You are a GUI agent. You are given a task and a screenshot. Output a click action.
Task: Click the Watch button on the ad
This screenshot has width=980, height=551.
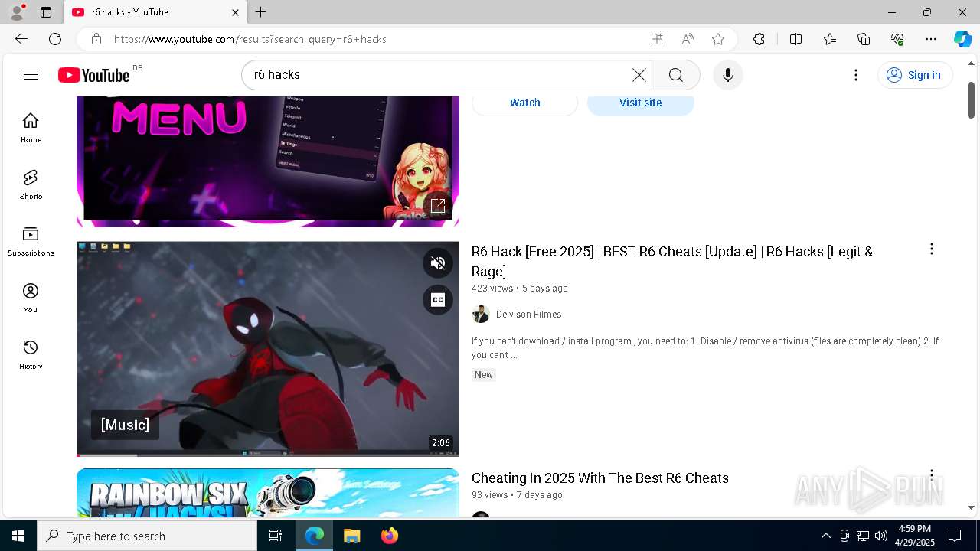pyautogui.click(x=524, y=103)
